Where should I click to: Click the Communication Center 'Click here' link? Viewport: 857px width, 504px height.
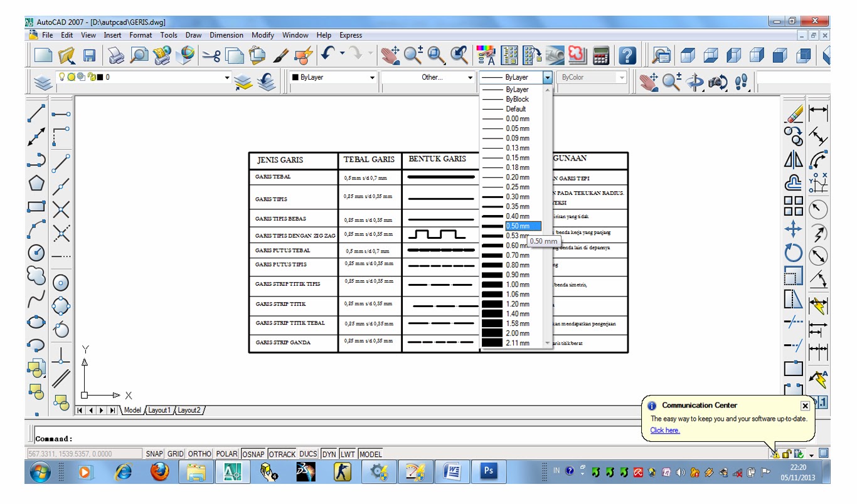tap(665, 430)
